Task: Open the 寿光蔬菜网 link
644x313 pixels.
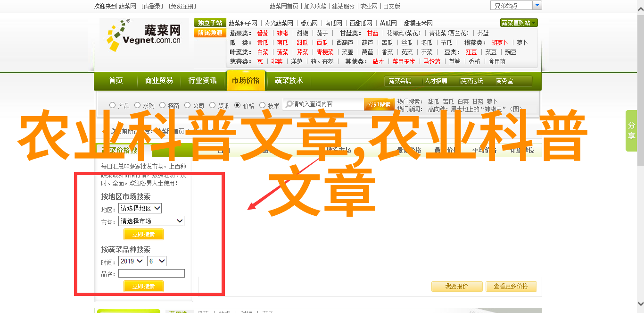Action: tap(279, 23)
